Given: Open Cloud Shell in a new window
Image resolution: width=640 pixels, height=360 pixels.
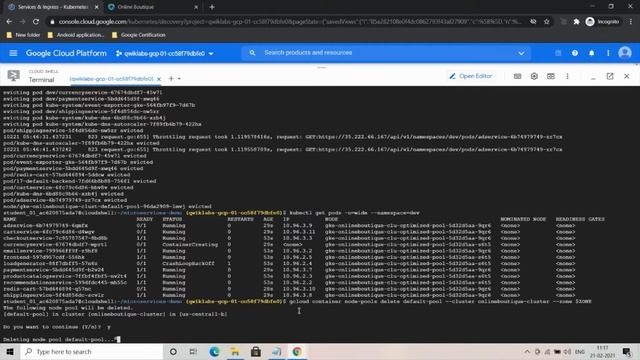Looking at the screenshot, I should 610,76.
